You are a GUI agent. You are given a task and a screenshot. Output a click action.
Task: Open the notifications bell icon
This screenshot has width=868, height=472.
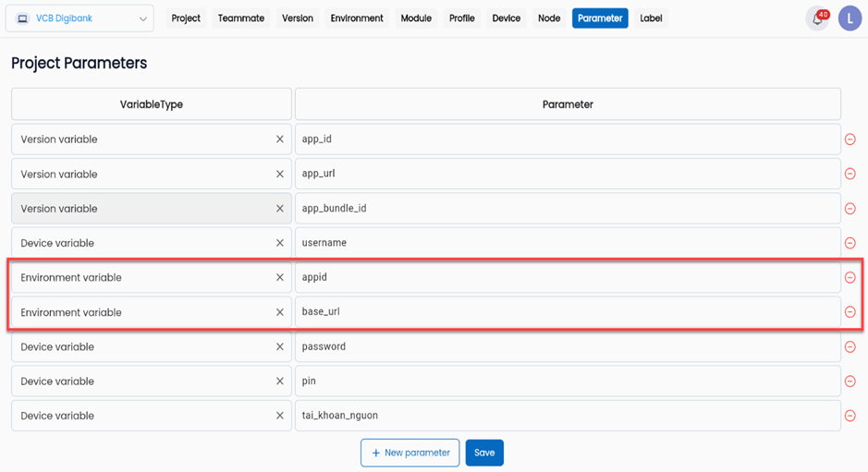point(817,18)
